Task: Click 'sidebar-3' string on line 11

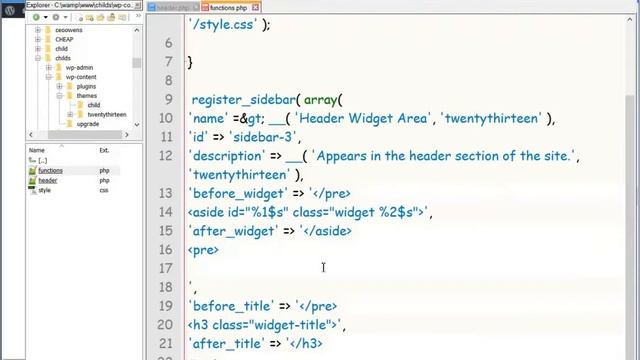Action: 263,137
